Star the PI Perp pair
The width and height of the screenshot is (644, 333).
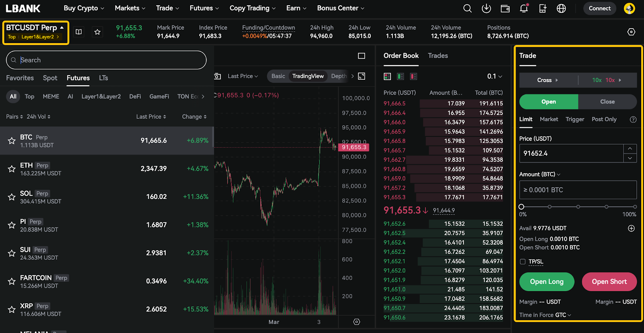(x=12, y=225)
